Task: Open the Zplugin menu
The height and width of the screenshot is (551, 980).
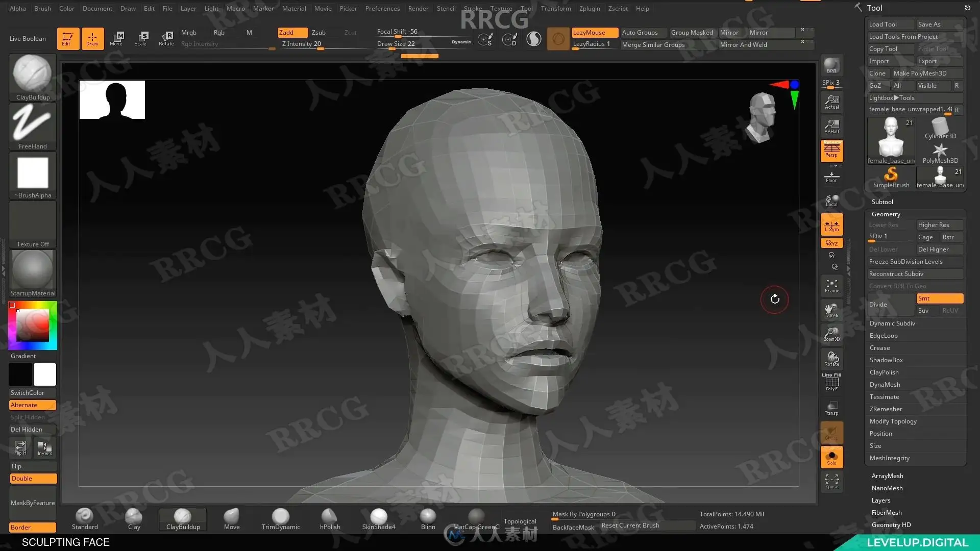Action: click(x=590, y=9)
